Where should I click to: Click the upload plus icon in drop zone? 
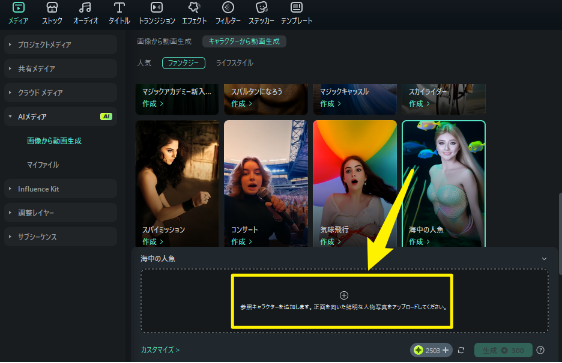344,295
